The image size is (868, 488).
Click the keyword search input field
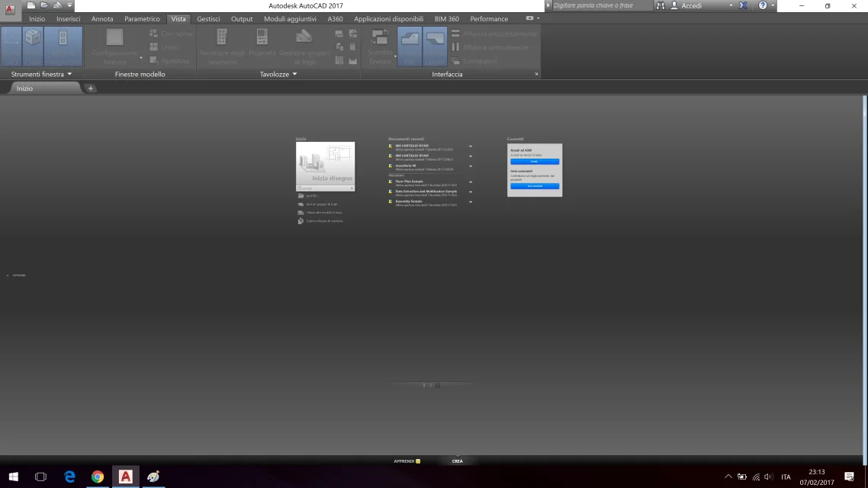click(602, 5)
